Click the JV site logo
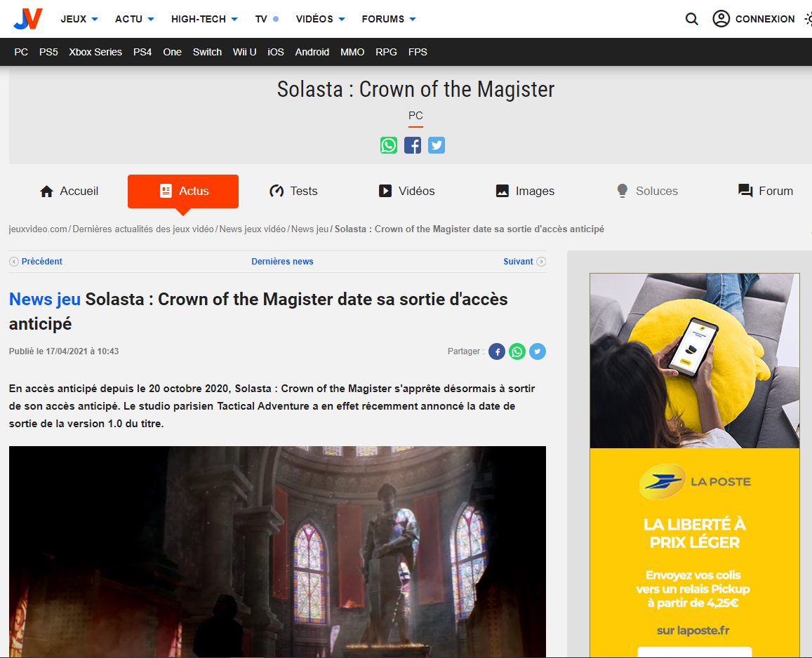The height and width of the screenshot is (658, 812). point(28,19)
